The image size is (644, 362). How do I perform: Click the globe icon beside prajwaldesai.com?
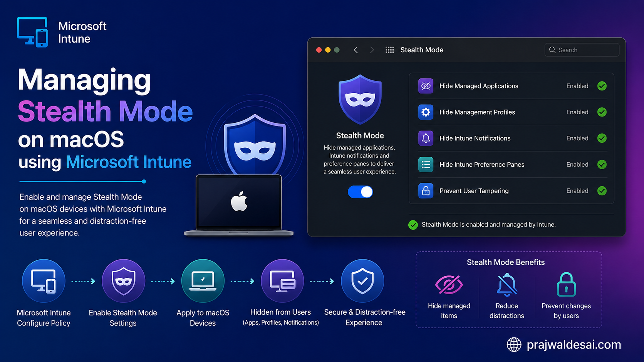(x=514, y=345)
